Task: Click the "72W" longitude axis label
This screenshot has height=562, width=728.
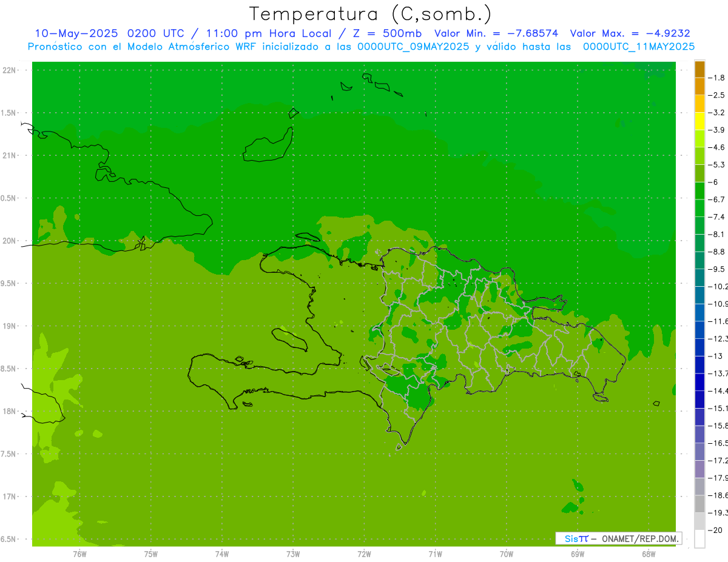Action: [364, 554]
